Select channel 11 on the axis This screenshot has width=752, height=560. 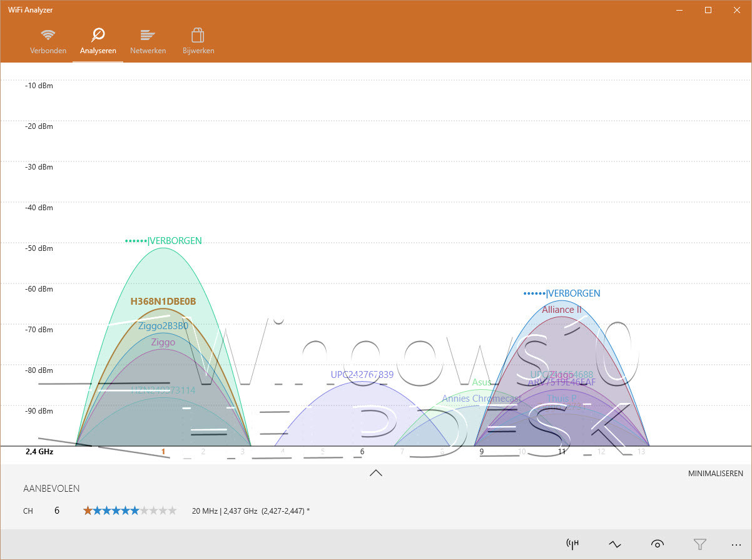tap(562, 451)
